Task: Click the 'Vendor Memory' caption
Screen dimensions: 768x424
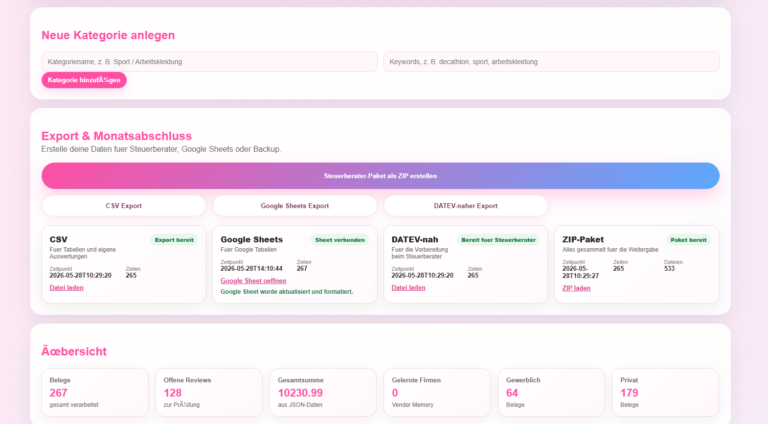Action: pyautogui.click(x=412, y=405)
